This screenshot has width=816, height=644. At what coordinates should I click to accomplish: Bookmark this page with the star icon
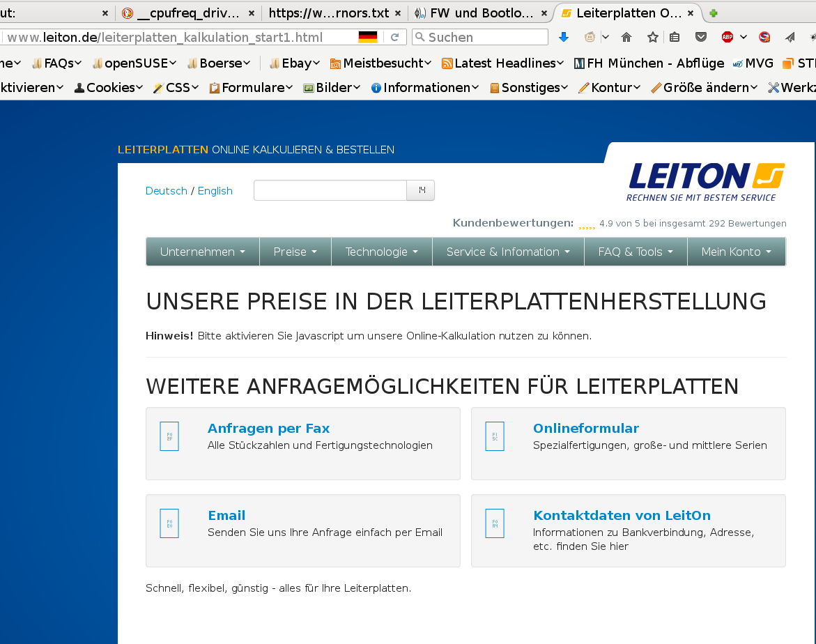(653, 37)
